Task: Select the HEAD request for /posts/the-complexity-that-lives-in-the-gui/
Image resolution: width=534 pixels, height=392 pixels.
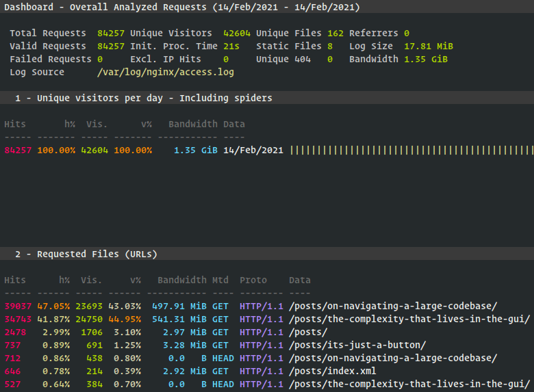Action: point(409,384)
